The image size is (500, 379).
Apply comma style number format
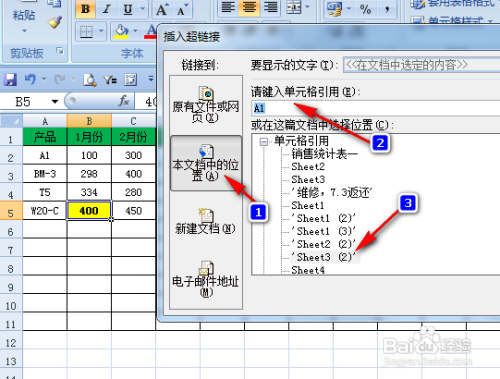(x=387, y=9)
